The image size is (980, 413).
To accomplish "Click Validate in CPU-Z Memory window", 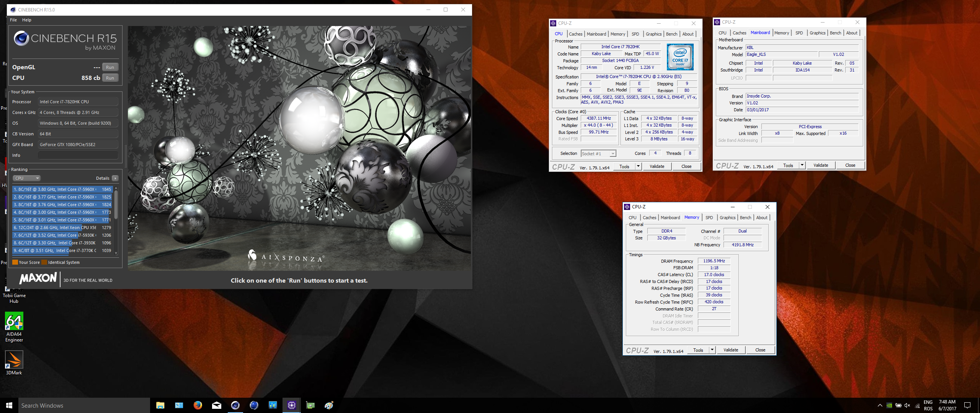I will 731,350.
